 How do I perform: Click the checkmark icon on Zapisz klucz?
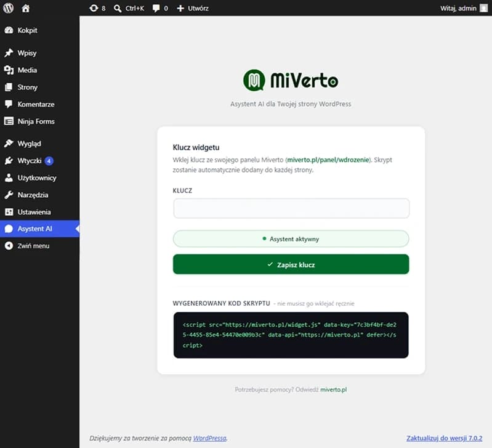(x=270, y=264)
